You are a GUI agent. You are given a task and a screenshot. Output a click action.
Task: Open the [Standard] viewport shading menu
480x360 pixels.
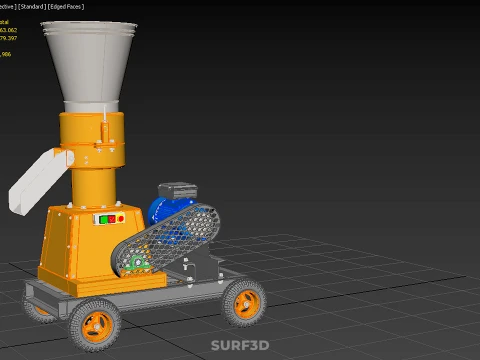click(32, 7)
